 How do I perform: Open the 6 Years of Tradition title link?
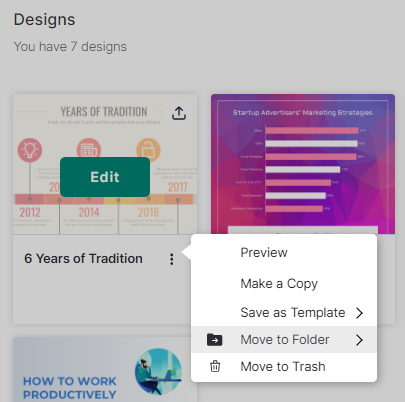83,259
